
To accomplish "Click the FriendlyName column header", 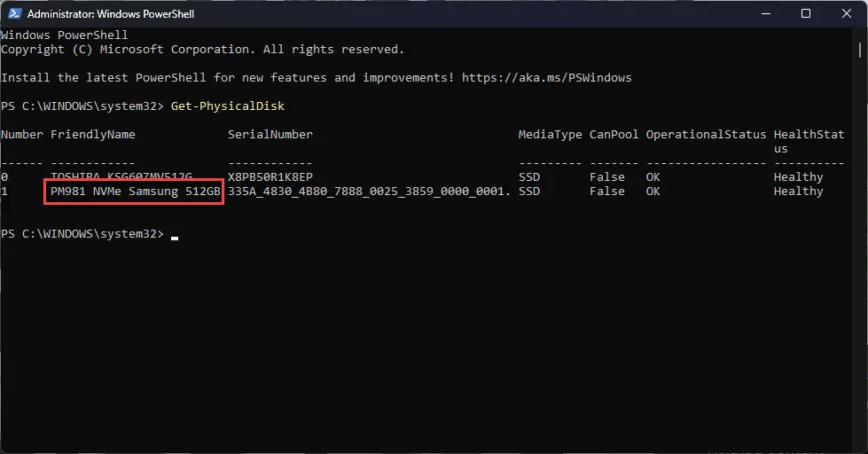I will pyautogui.click(x=93, y=135).
